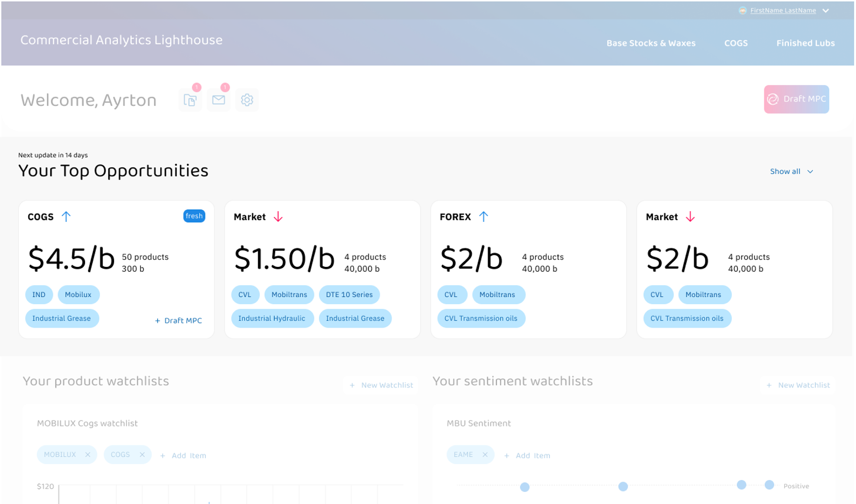Open the Base Stocks & Waxes menu
The height and width of the screenshot is (504, 856).
650,43
